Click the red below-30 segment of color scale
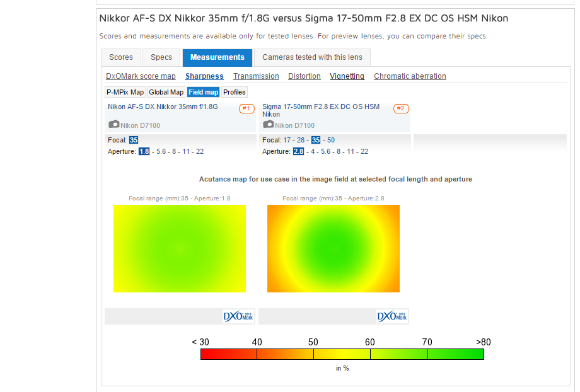Screen dimensions: 580x392 pyautogui.click(x=229, y=354)
